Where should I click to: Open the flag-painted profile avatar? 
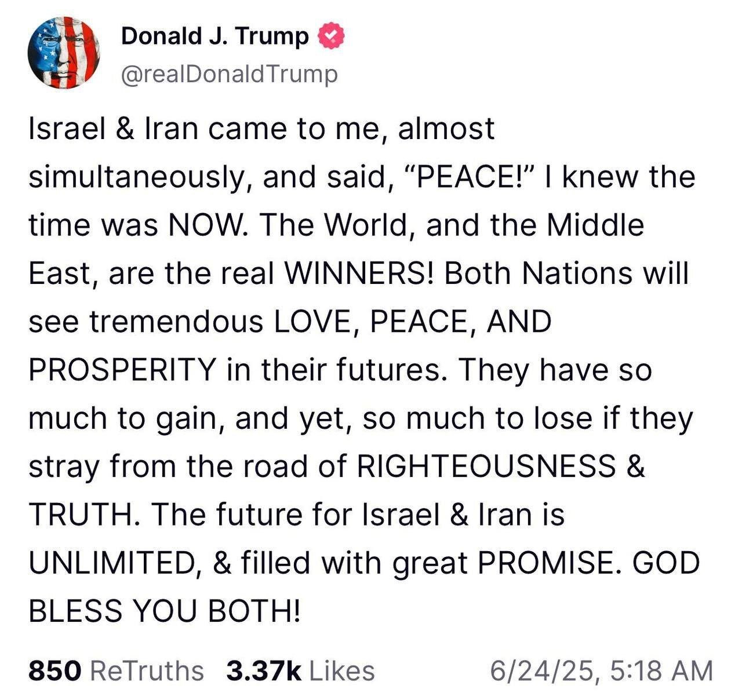pos(64,52)
